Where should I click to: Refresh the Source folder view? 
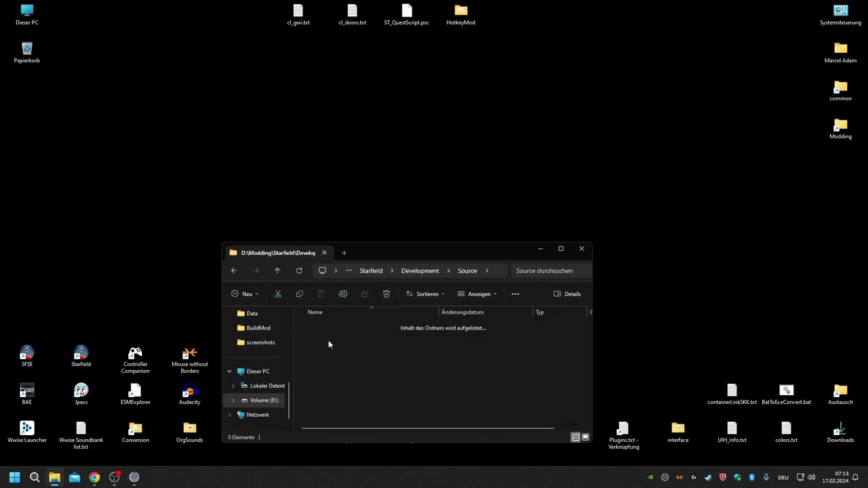click(299, 270)
